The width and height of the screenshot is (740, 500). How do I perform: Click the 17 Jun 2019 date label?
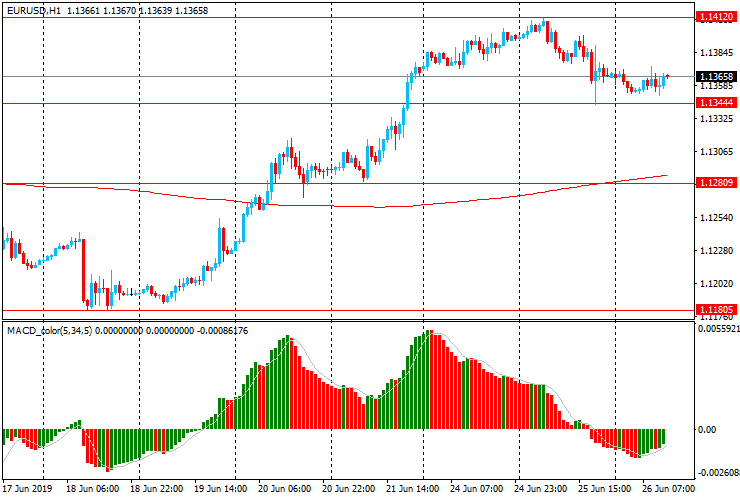[28, 490]
